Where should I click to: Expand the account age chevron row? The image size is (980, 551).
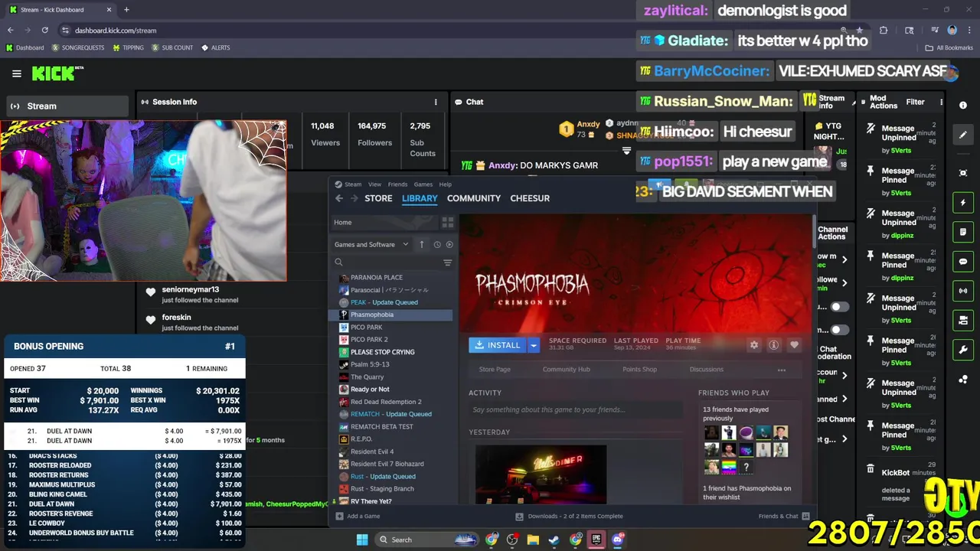844,376
